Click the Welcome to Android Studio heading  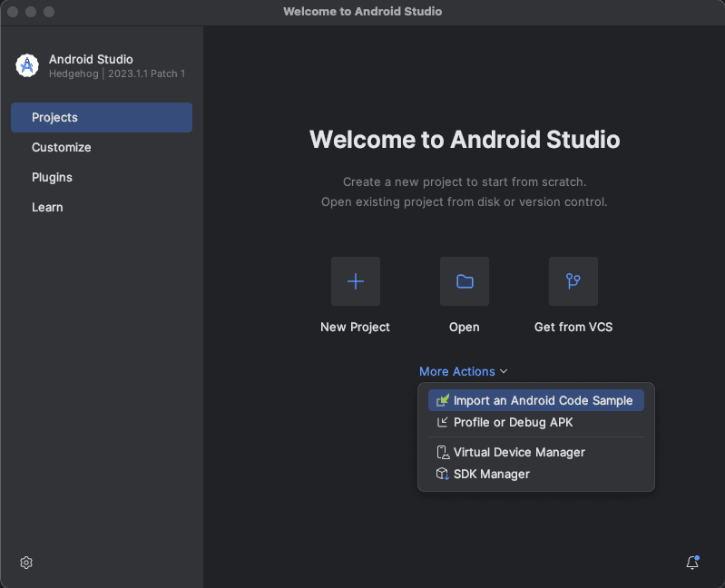pyautogui.click(x=465, y=139)
